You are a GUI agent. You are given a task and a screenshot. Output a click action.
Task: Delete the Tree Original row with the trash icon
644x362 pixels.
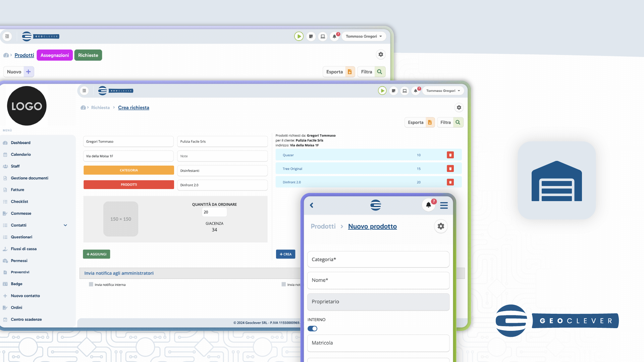point(450,169)
